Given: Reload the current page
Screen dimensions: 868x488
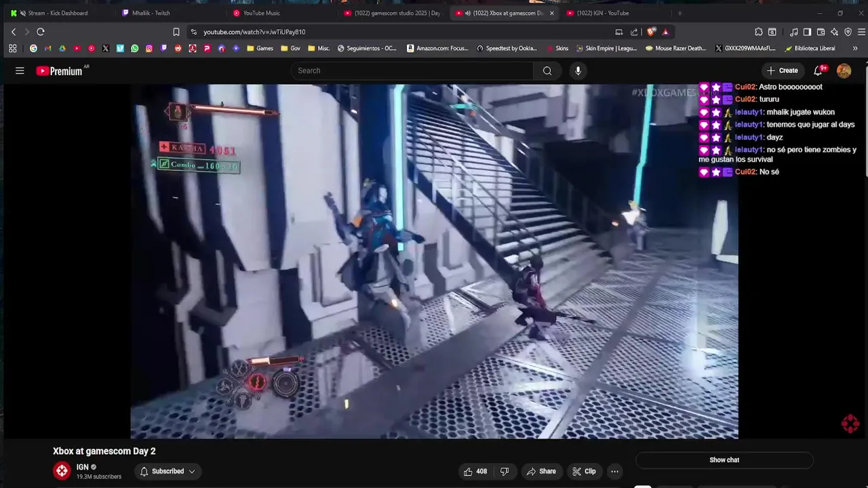Looking at the screenshot, I should pos(41,32).
